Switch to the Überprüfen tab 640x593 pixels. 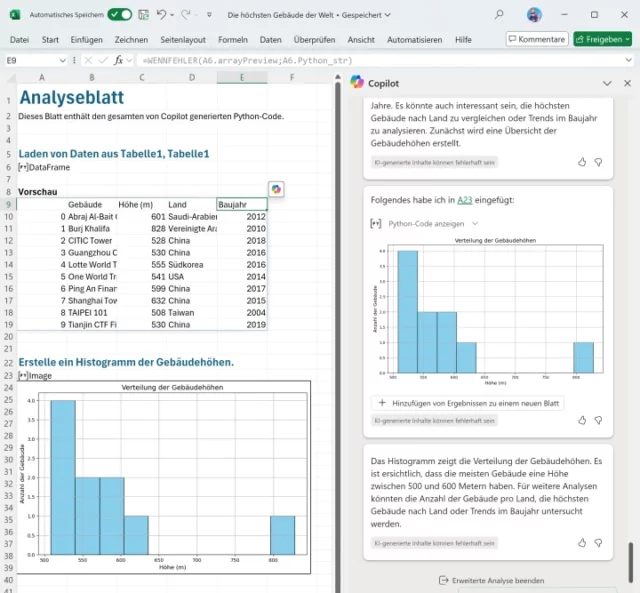point(314,40)
